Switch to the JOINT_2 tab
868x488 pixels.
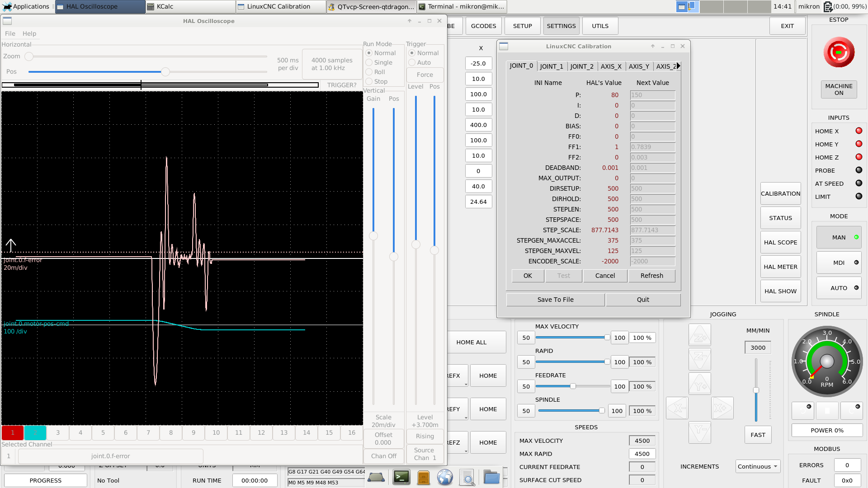click(x=582, y=66)
